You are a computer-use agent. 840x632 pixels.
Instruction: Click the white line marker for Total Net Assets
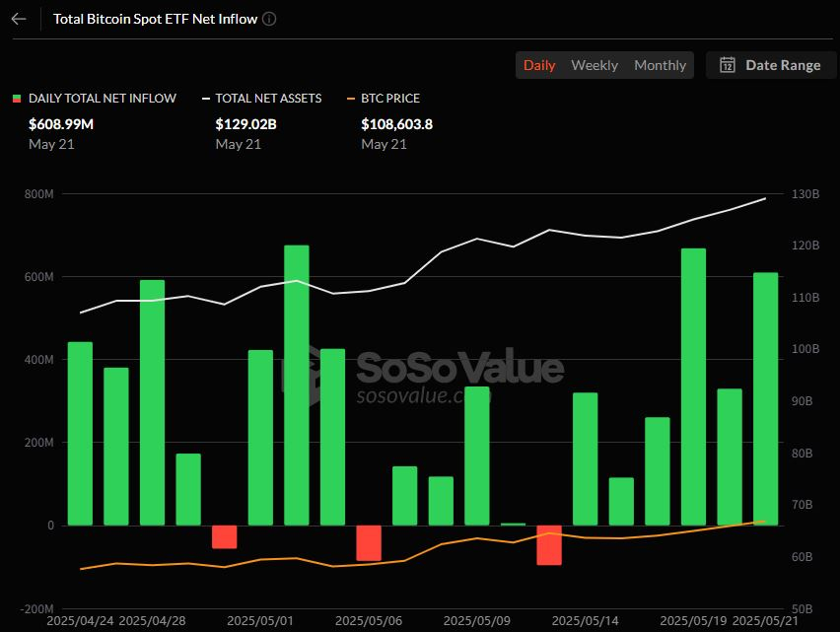click(x=205, y=99)
